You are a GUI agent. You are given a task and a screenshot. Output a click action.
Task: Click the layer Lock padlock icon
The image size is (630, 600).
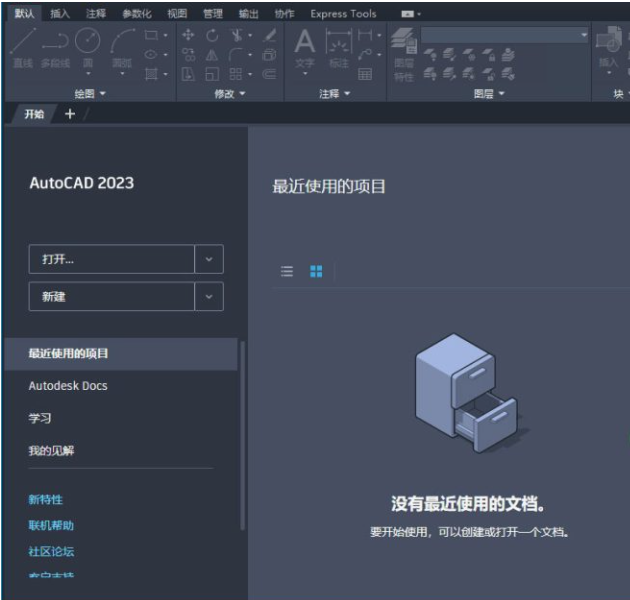489,55
